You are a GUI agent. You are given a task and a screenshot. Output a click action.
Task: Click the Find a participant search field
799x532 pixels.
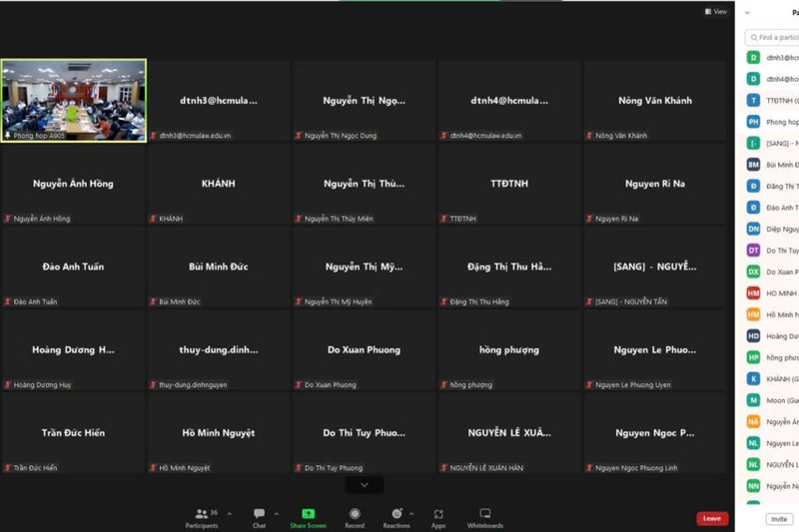click(777, 38)
